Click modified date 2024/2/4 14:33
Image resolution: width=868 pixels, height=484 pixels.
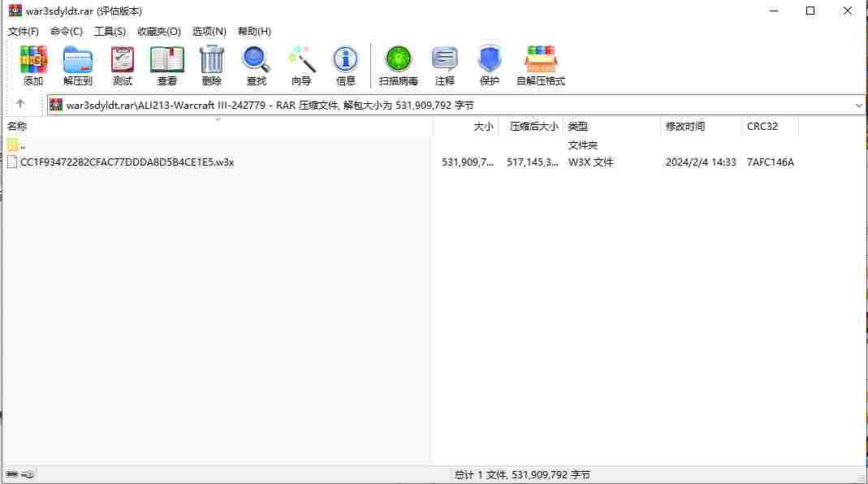701,162
